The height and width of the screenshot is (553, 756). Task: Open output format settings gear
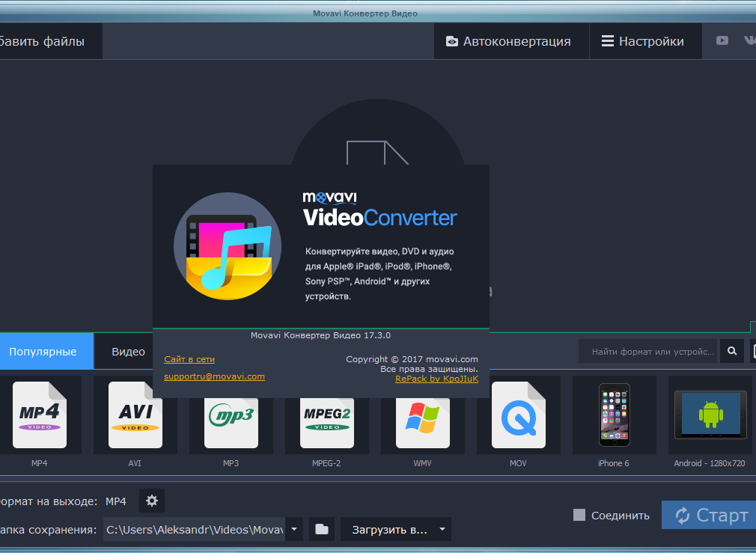[152, 501]
